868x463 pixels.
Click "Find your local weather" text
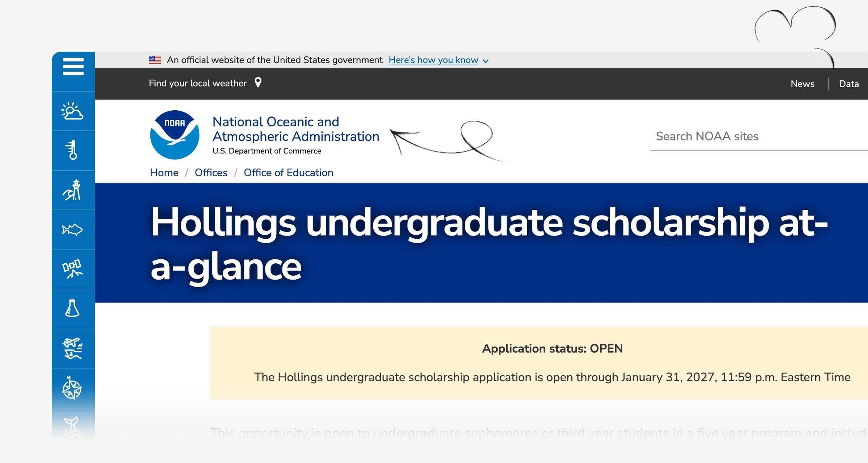click(x=198, y=83)
